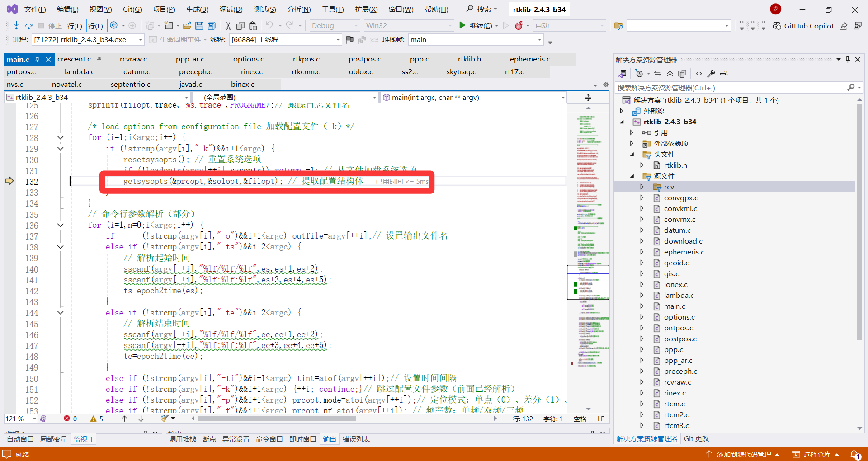Click the horizontal scrollbar thumb of editor

pos(277,419)
